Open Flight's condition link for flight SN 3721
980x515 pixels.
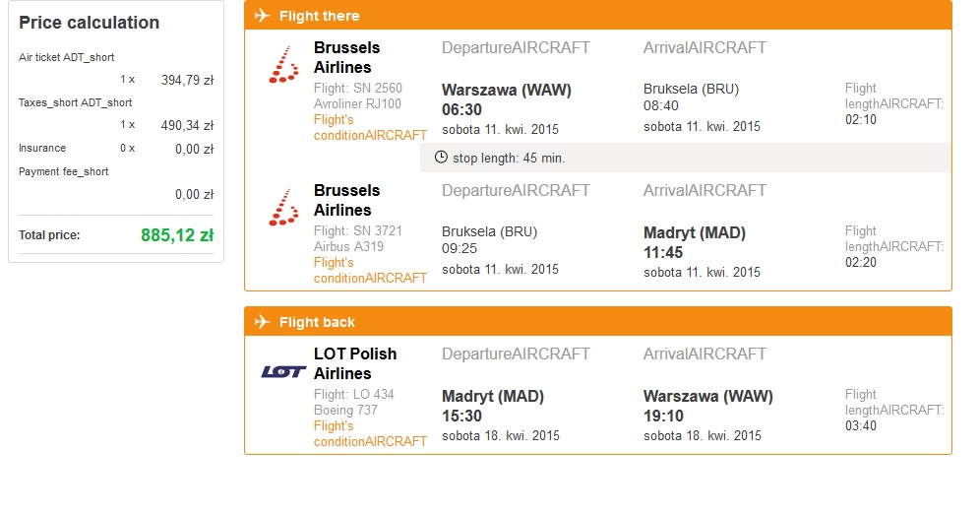coord(370,271)
